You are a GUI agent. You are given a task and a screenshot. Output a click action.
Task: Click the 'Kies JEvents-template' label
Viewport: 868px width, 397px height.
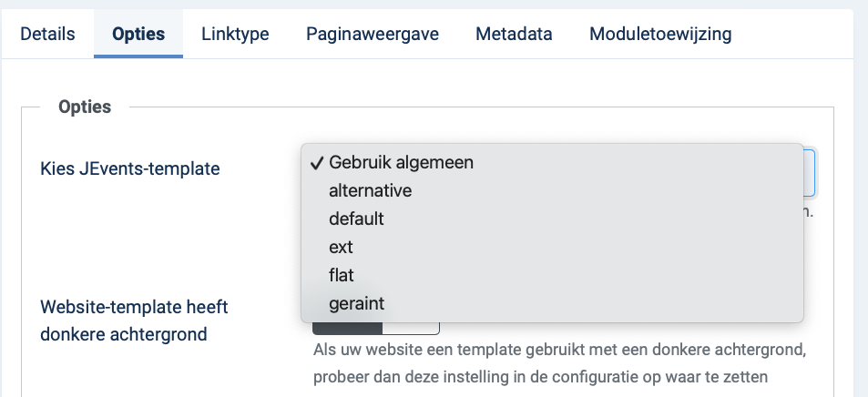[x=130, y=168]
